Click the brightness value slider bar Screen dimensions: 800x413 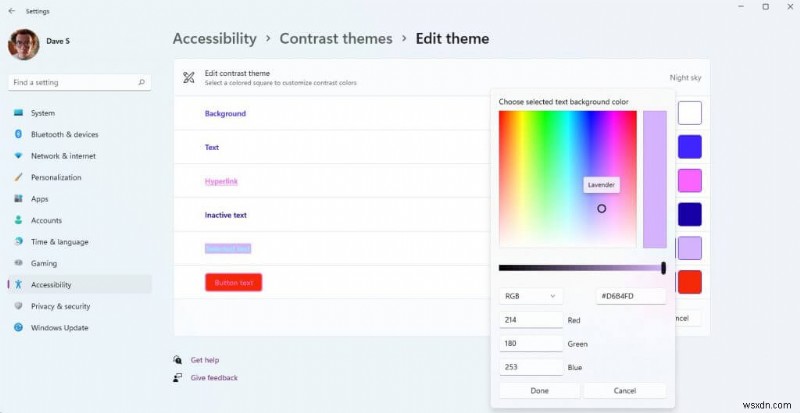coord(582,268)
